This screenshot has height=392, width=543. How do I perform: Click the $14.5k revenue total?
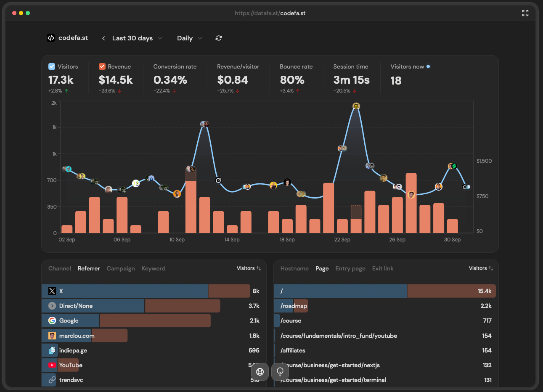[116, 80]
